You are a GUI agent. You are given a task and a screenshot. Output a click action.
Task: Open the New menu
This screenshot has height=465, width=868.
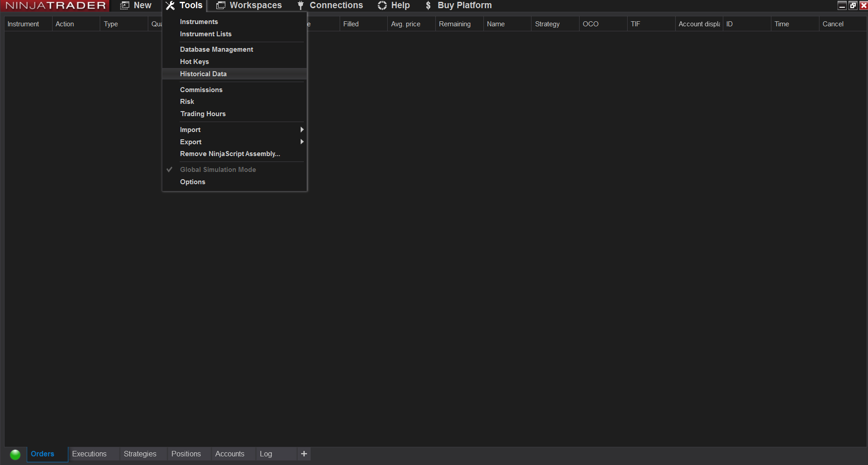136,5
